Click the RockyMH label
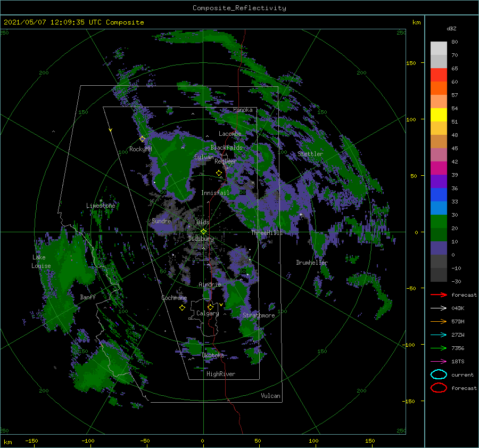479x448 pixels. 141,149
